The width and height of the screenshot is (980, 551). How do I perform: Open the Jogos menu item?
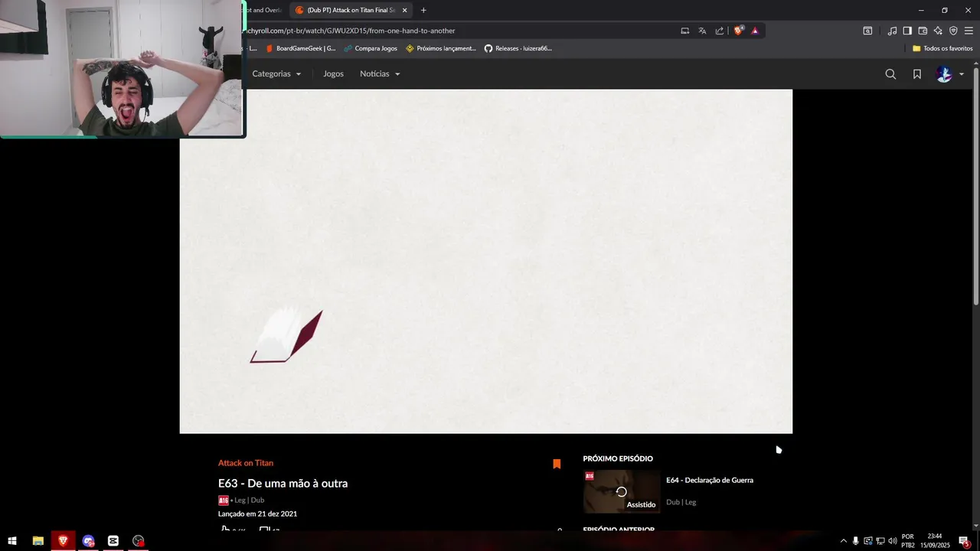click(333, 74)
